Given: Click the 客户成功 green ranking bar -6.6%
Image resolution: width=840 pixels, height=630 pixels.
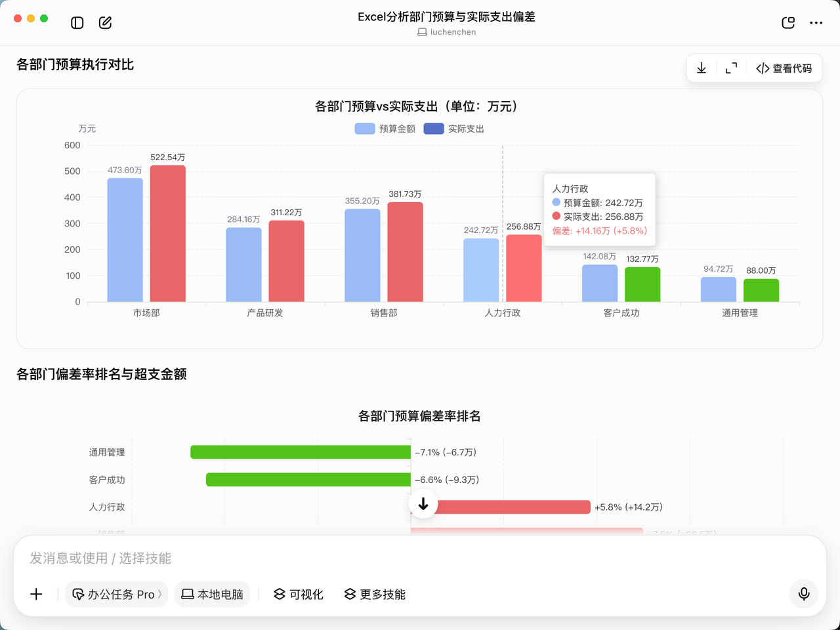Looking at the screenshot, I should (308, 480).
